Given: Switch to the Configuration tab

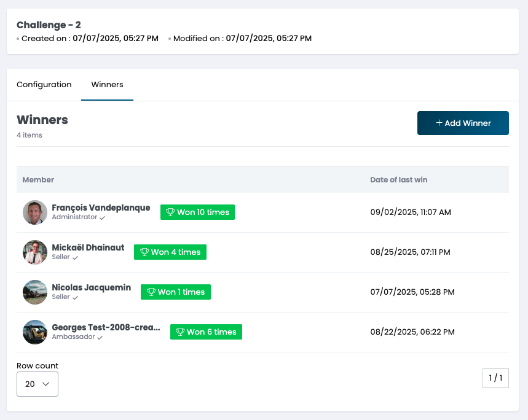Looking at the screenshot, I should point(44,85).
